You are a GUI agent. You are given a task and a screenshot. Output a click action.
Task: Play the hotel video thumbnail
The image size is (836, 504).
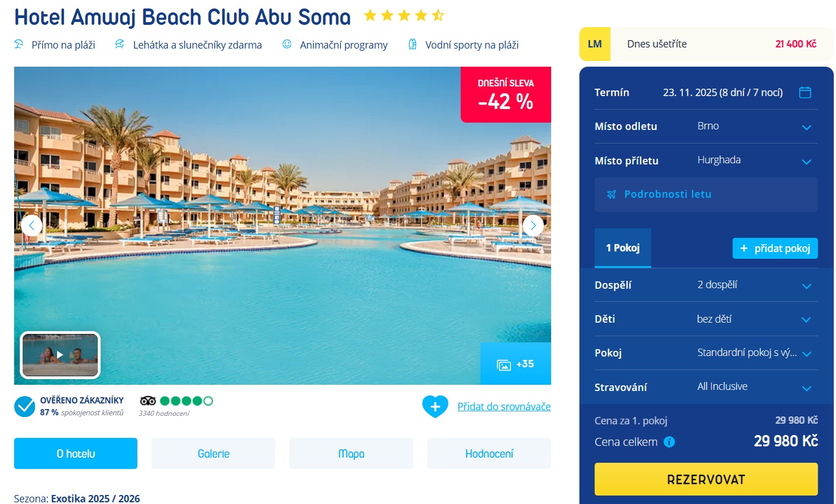pyautogui.click(x=60, y=355)
